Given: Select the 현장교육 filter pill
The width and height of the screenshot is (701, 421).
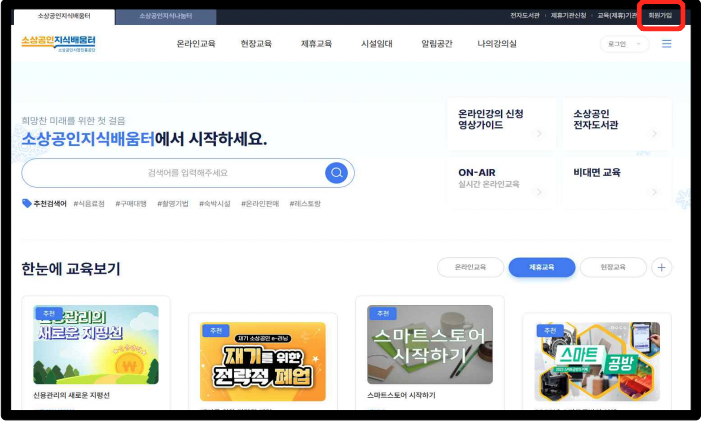Looking at the screenshot, I should (x=612, y=267).
